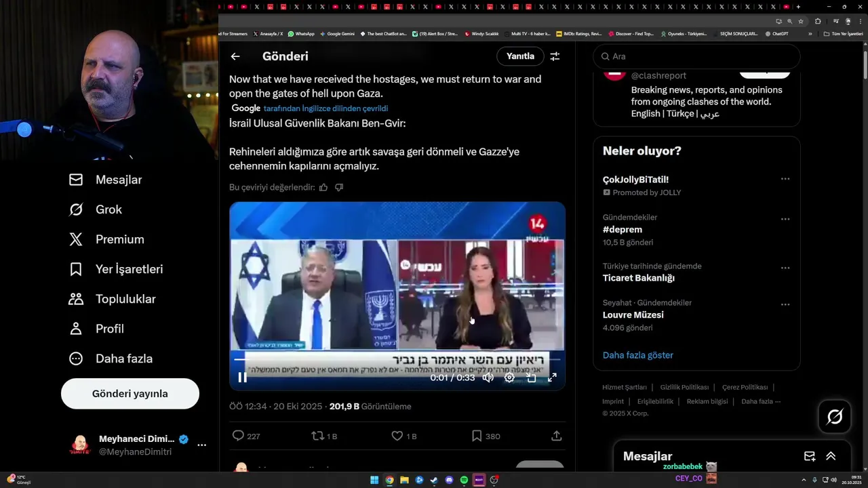Expand the Daha fazla sidebar menu

[111, 359]
